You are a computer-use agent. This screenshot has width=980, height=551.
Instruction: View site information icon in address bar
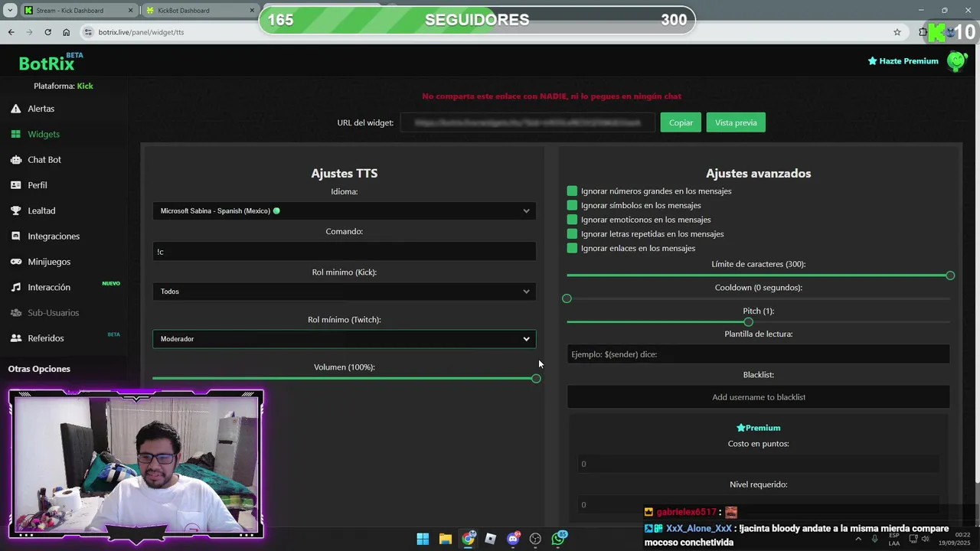point(88,32)
